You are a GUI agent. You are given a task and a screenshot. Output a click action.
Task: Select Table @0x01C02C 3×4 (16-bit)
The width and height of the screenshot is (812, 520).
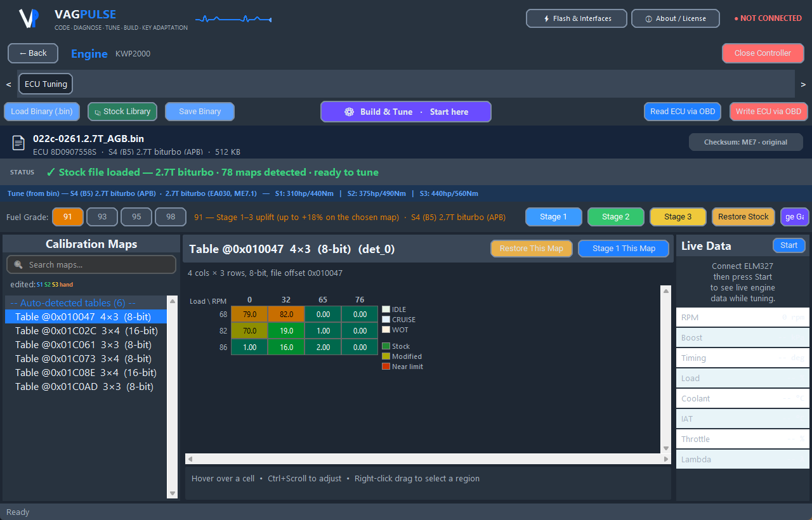(86, 331)
